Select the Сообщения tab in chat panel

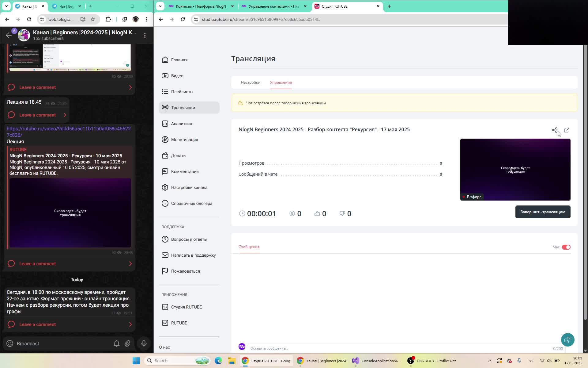pyautogui.click(x=249, y=247)
